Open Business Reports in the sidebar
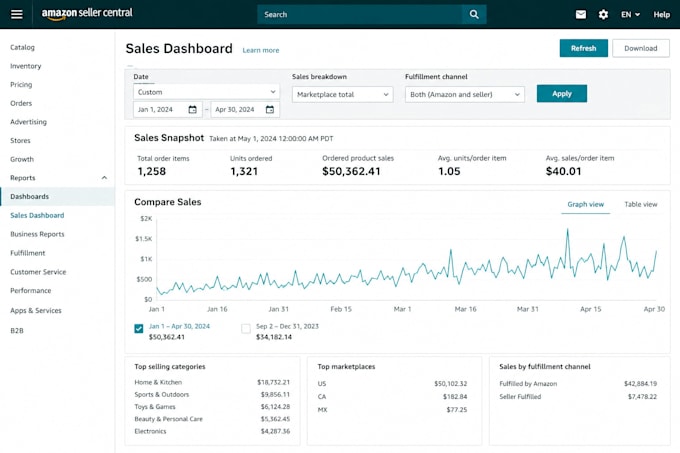 pyautogui.click(x=37, y=234)
